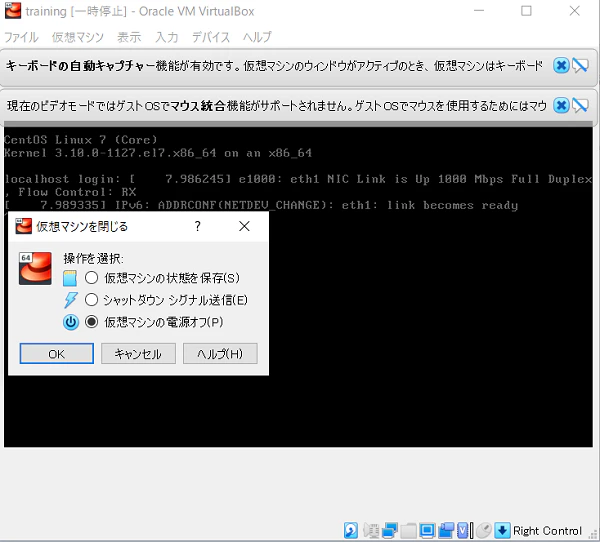The width and height of the screenshot is (600, 542).
Task: Open the 仮想マシン menu
Action: pos(78,37)
